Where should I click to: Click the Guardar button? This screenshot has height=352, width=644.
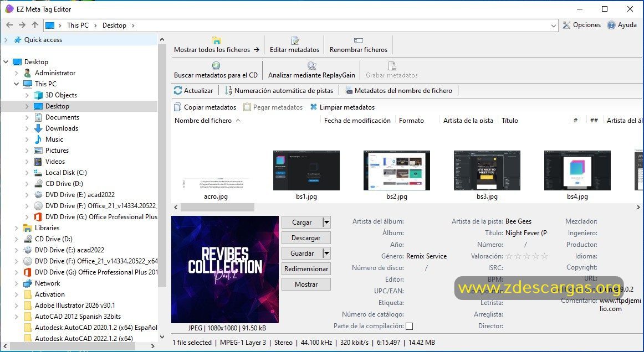302,253
